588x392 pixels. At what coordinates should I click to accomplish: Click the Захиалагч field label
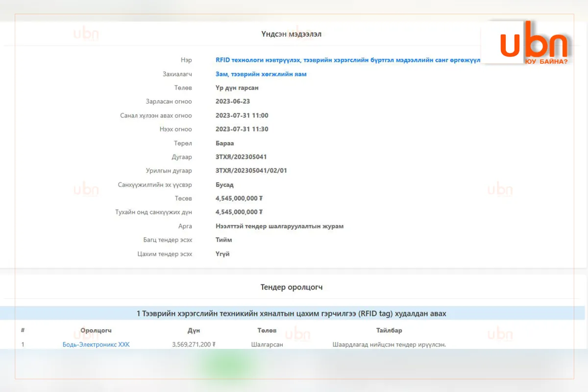177,74
